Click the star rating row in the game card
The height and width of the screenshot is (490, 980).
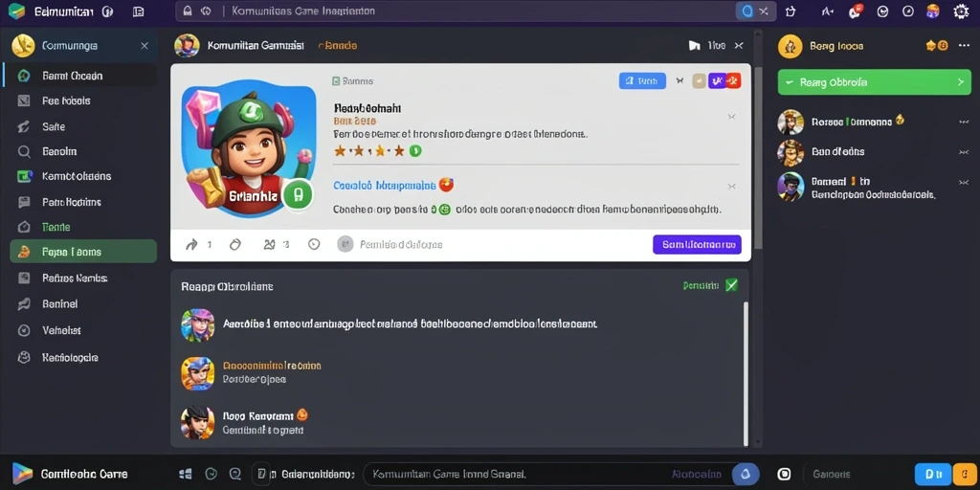[377, 150]
